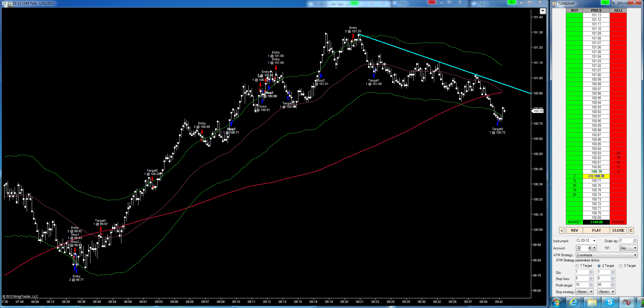The image size is (644, 308).
Task: Click the cyan trendline on the chart
Action: (x=445, y=64)
